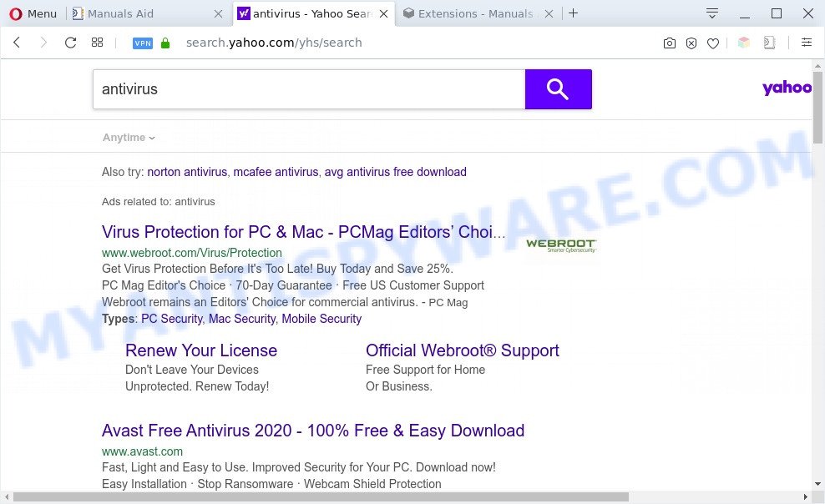Click the horizontal scrollbar thumb

pos(321,496)
